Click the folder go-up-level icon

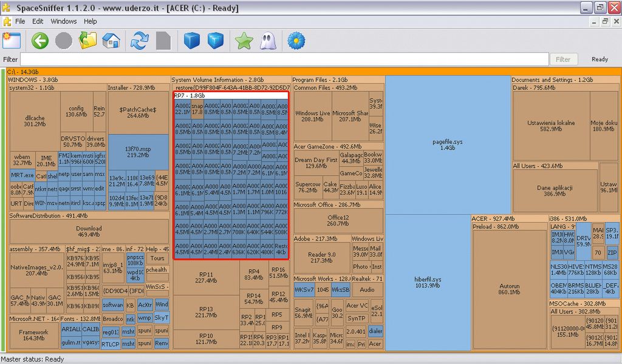tap(88, 41)
